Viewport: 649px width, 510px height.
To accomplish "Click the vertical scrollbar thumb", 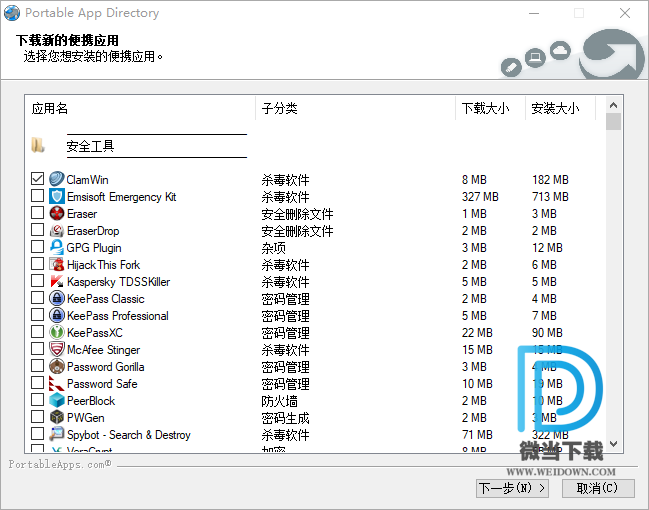I will 613,122.
